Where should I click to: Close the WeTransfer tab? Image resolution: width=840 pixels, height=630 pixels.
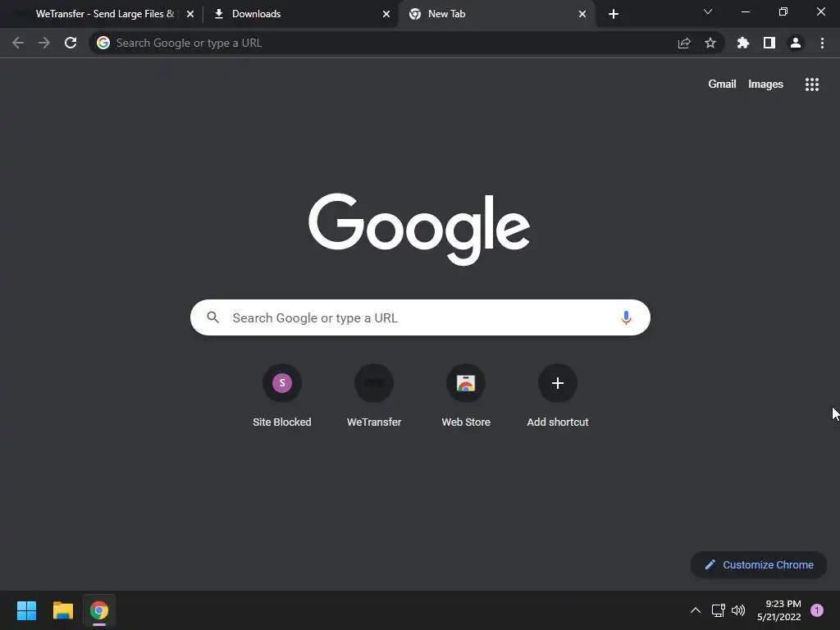pyautogui.click(x=190, y=14)
